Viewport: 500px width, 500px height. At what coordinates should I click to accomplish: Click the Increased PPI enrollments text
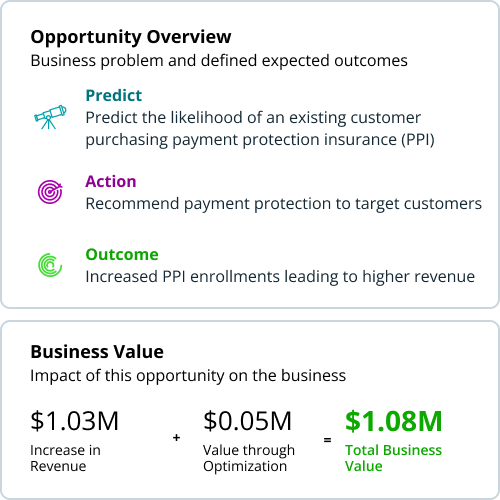(x=280, y=277)
